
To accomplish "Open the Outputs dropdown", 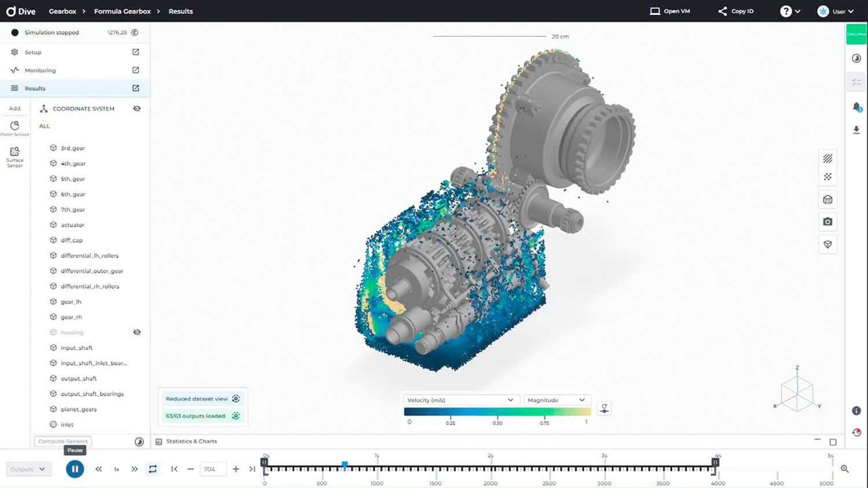I will (x=28, y=469).
